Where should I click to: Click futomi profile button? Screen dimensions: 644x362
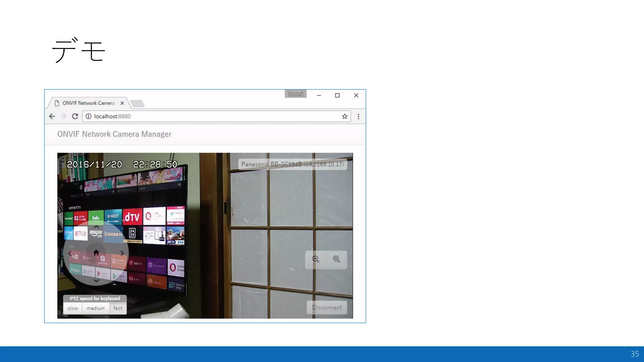pos(295,94)
